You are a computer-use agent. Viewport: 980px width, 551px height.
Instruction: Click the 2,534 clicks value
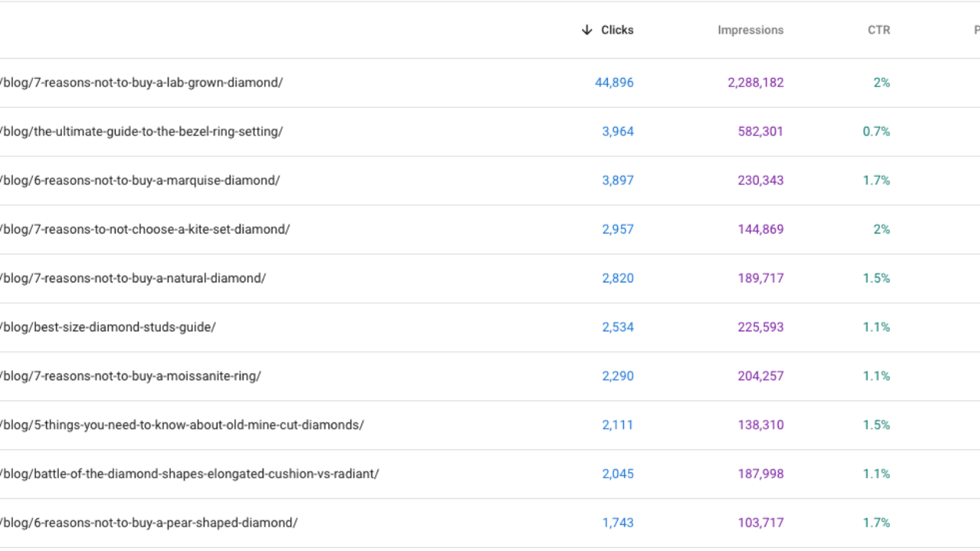[x=618, y=328]
